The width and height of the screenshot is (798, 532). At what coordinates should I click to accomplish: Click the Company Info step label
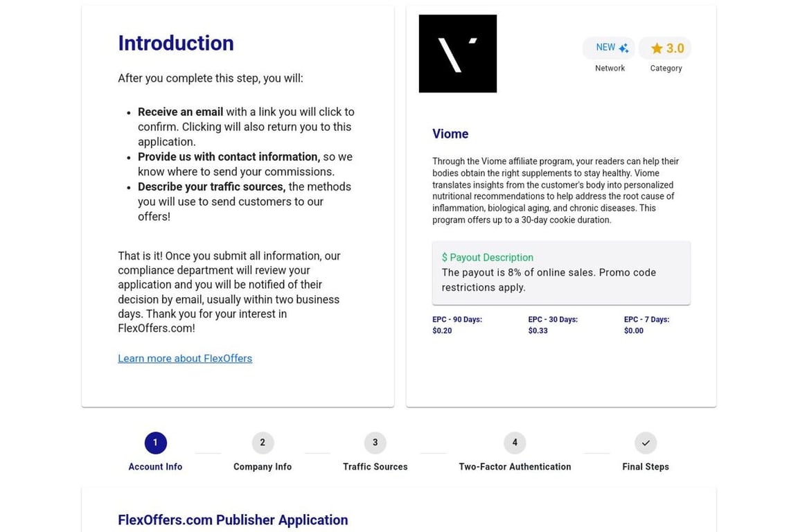point(263,467)
